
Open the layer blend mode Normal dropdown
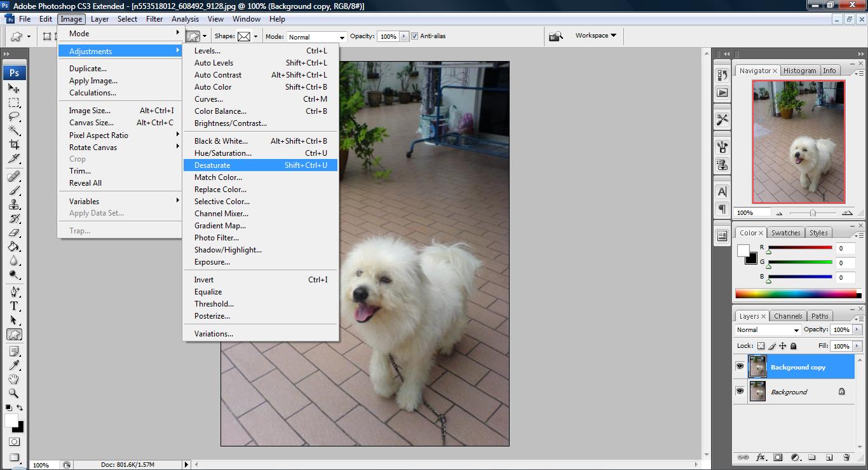coord(768,330)
